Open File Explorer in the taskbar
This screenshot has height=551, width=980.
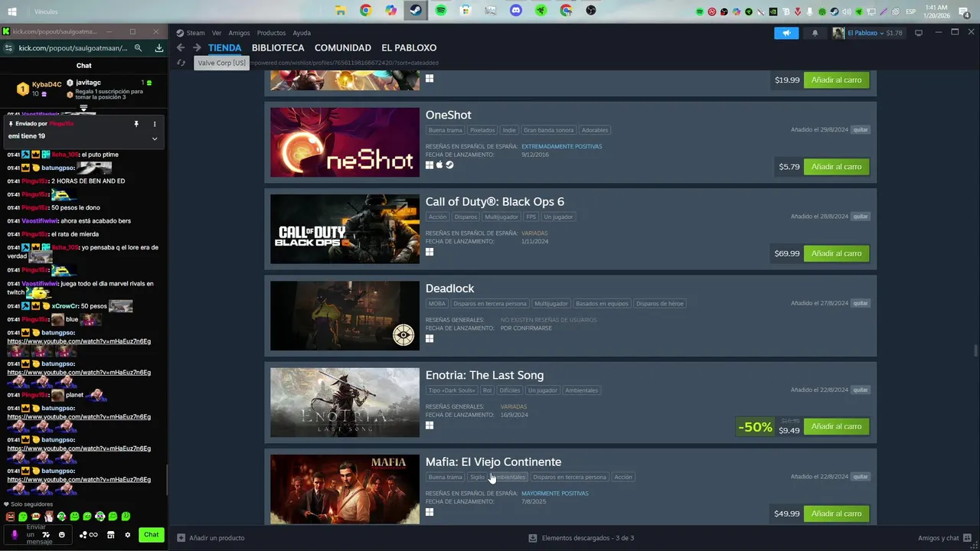click(340, 11)
